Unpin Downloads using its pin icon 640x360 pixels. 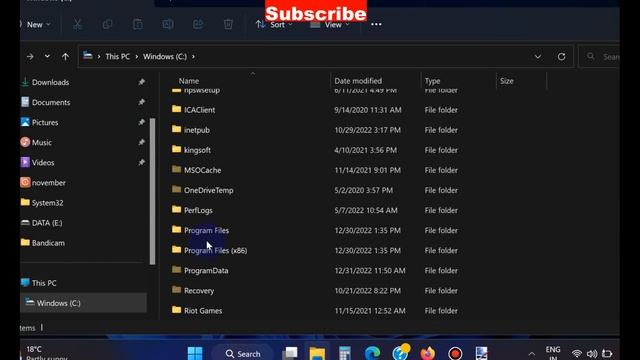141,82
